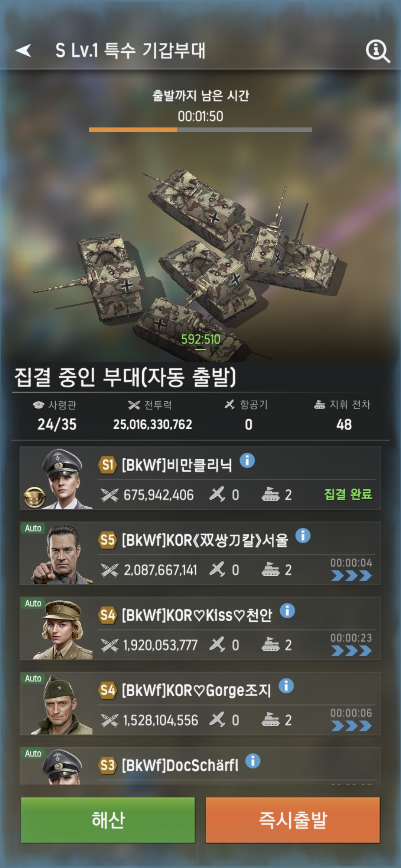The height and width of the screenshot is (868, 401).
Task: Go to map coordinates 592:510
Action: click(200, 339)
